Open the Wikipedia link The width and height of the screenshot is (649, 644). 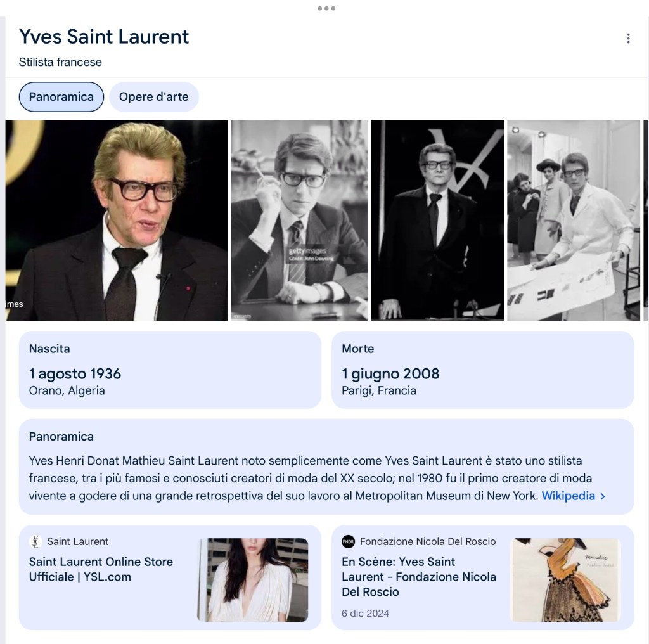[569, 496]
